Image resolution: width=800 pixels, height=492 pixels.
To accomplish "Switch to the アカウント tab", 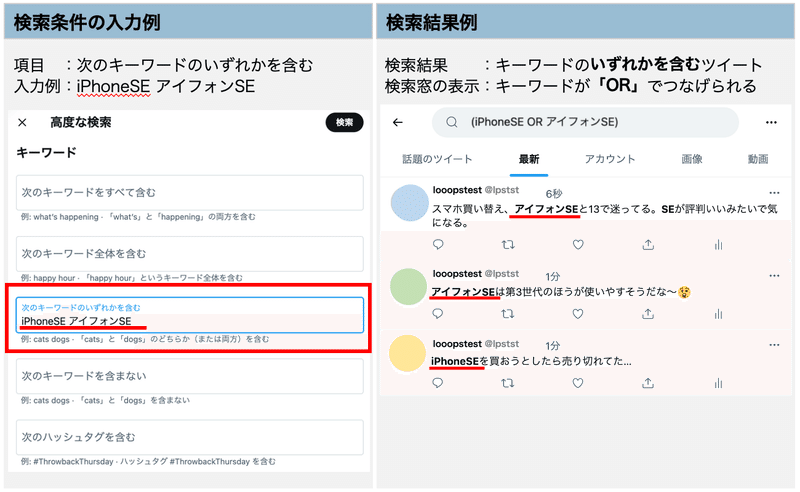I will tap(610, 159).
